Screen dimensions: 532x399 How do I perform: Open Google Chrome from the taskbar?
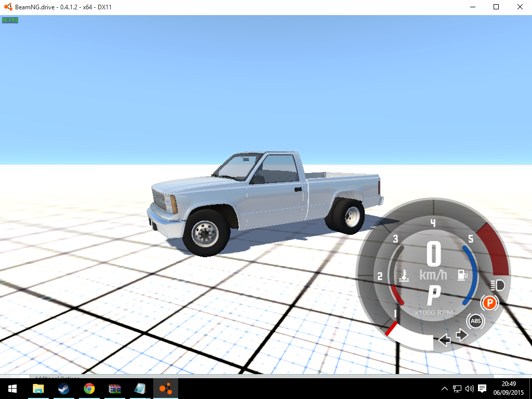89,389
